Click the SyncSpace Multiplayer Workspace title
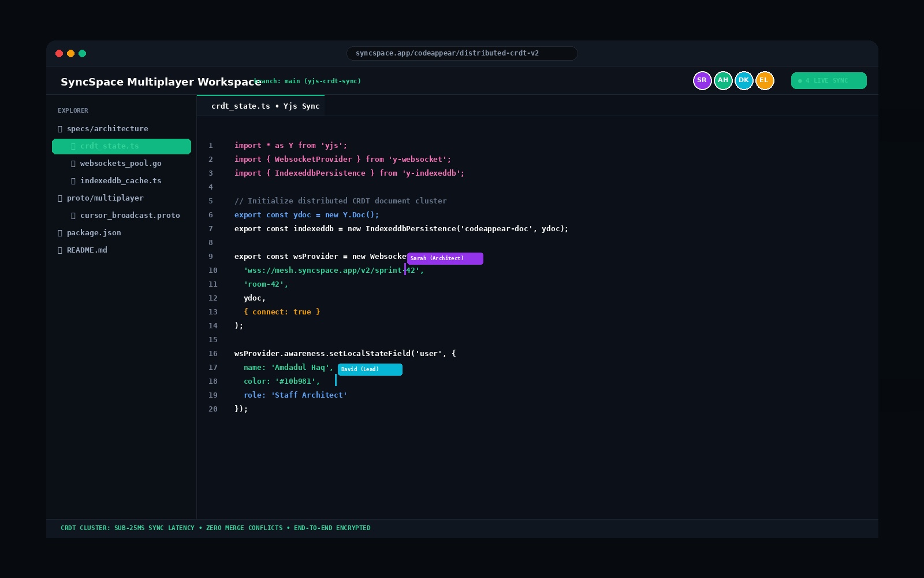This screenshot has height=578, width=924. click(x=161, y=81)
